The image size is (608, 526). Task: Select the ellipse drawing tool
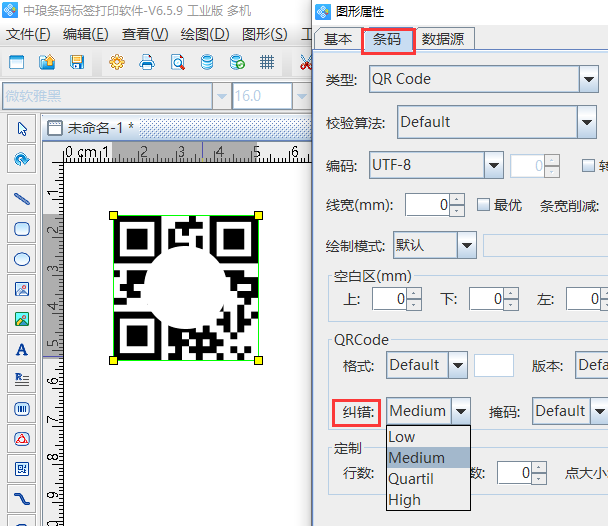point(21,259)
